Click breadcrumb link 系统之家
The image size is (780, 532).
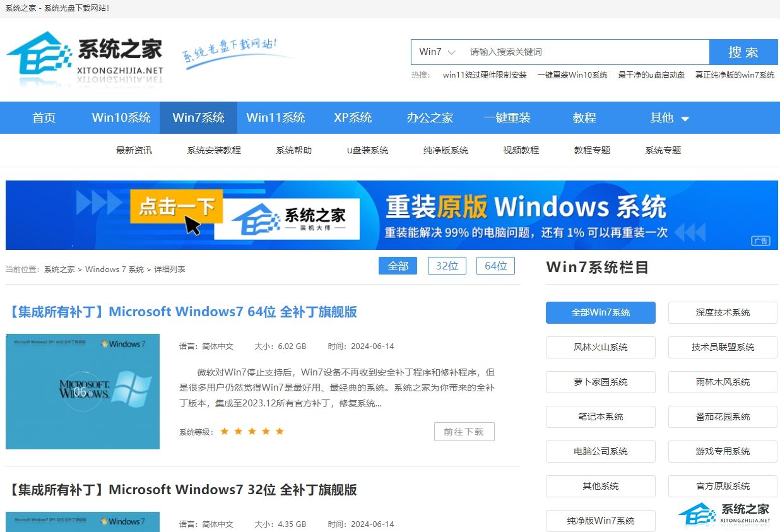(59, 269)
